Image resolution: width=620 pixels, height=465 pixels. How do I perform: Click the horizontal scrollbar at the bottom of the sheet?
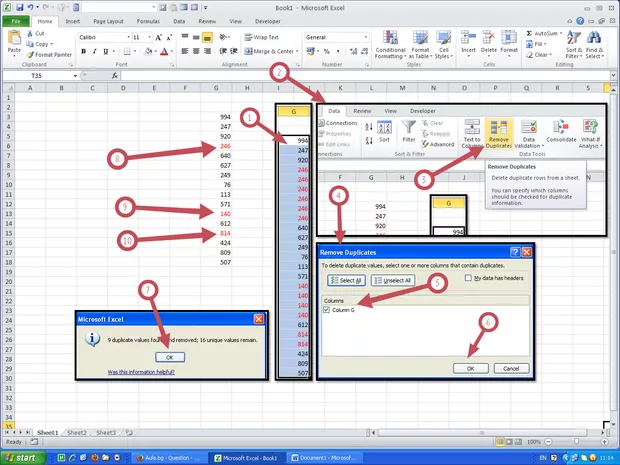[482, 433]
